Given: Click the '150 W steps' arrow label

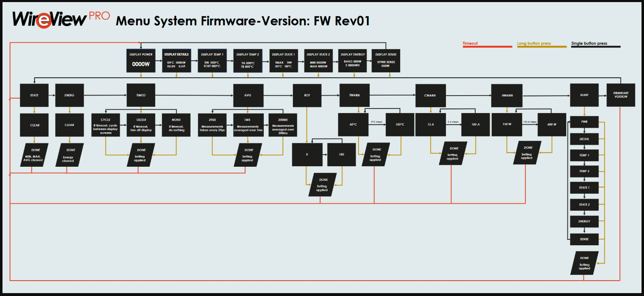Looking at the screenshot, I should coord(530,122).
